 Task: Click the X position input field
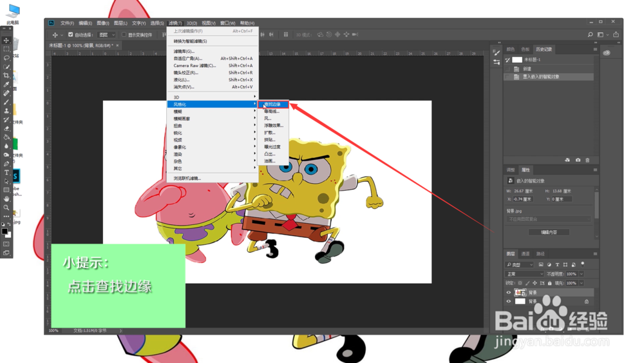pyautogui.click(x=523, y=199)
